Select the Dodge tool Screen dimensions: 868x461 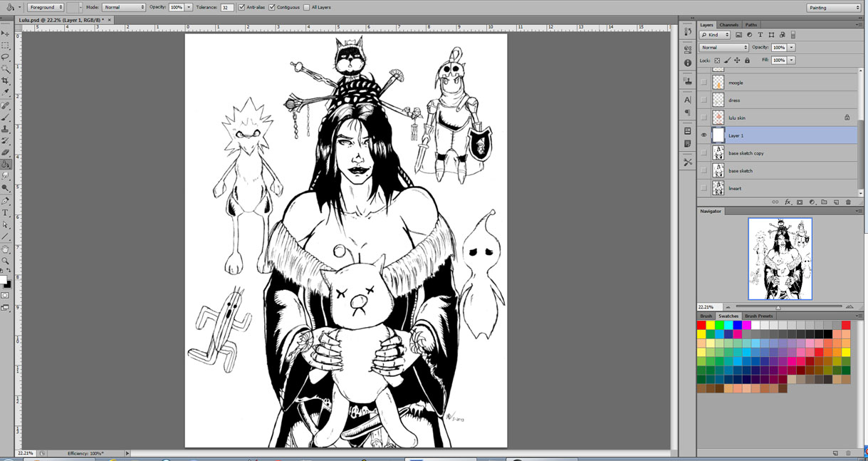(x=6, y=188)
